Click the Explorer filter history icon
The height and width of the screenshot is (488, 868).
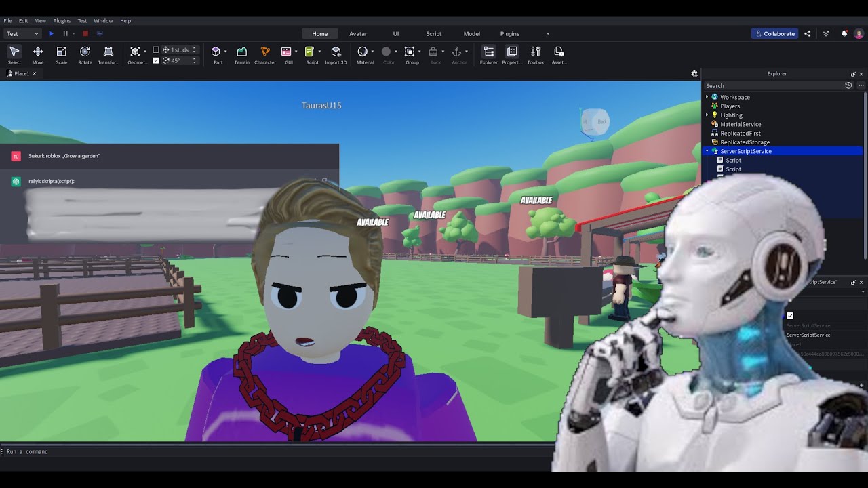848,85
